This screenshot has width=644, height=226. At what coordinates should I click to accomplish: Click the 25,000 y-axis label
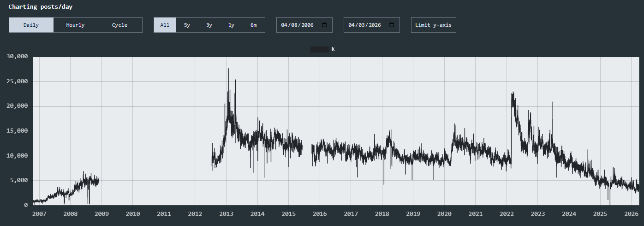(x=18, y=81)
